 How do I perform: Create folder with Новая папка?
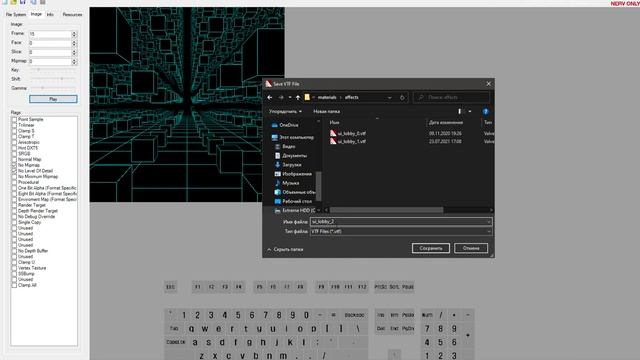click(327, 111)
